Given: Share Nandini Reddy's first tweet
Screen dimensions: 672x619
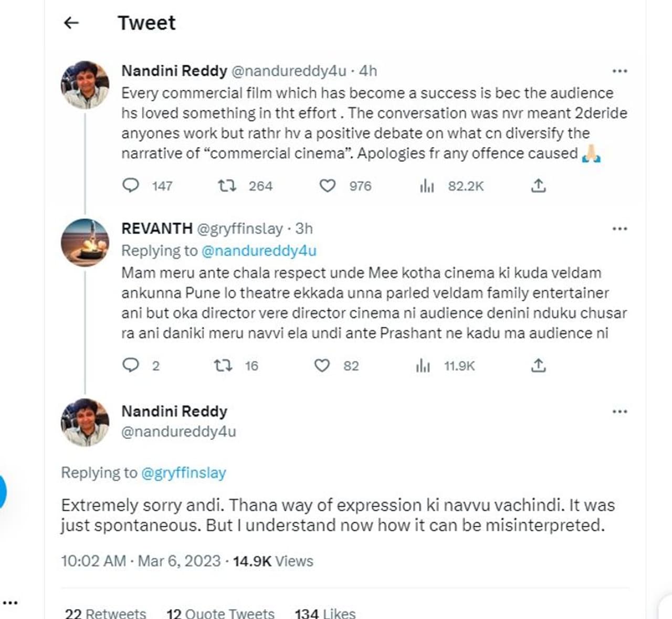Looking at the screenshot, I should click(538, 186).
